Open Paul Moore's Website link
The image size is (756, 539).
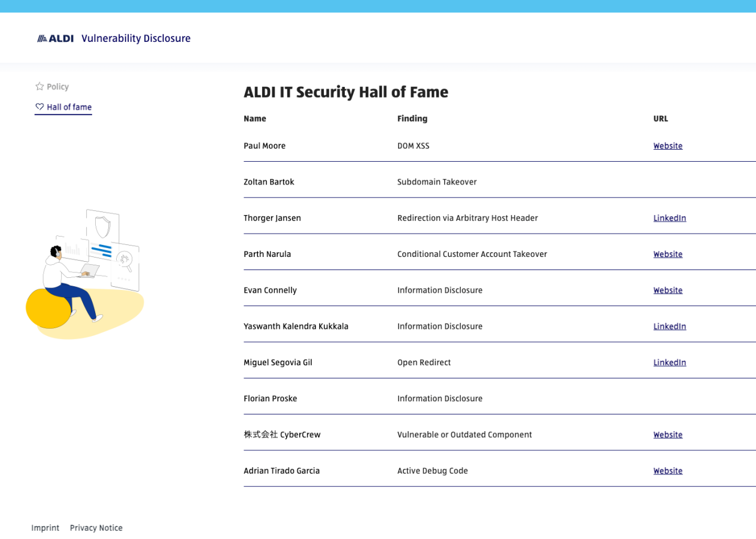[x=667, y=146]
